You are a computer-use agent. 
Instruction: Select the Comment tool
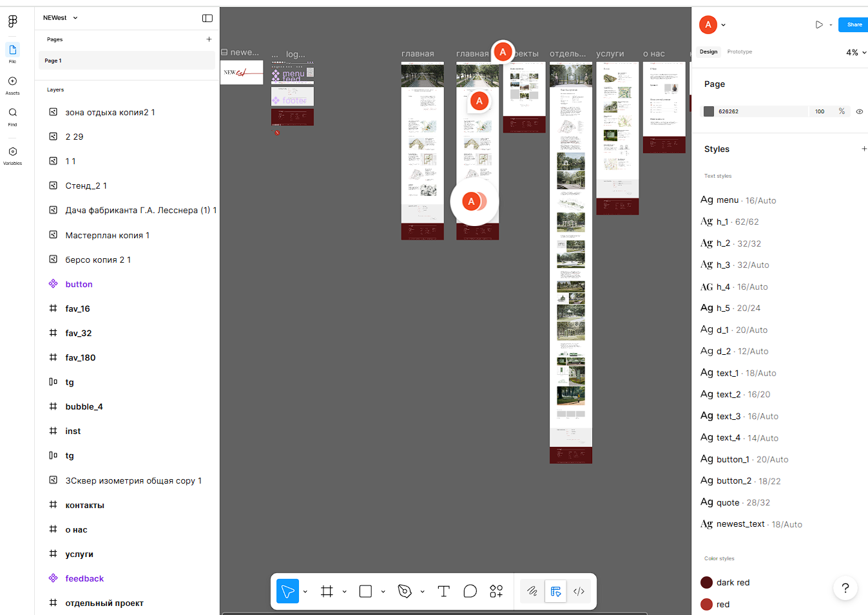[470, 591]
